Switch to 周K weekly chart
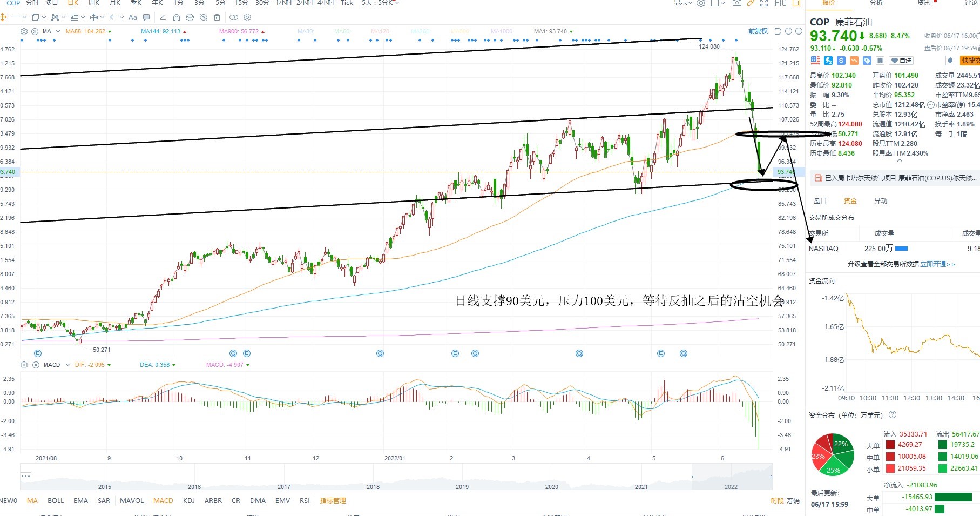Image resolution: width=980 pixels, height=516 pixels. (x=94, y=3)
